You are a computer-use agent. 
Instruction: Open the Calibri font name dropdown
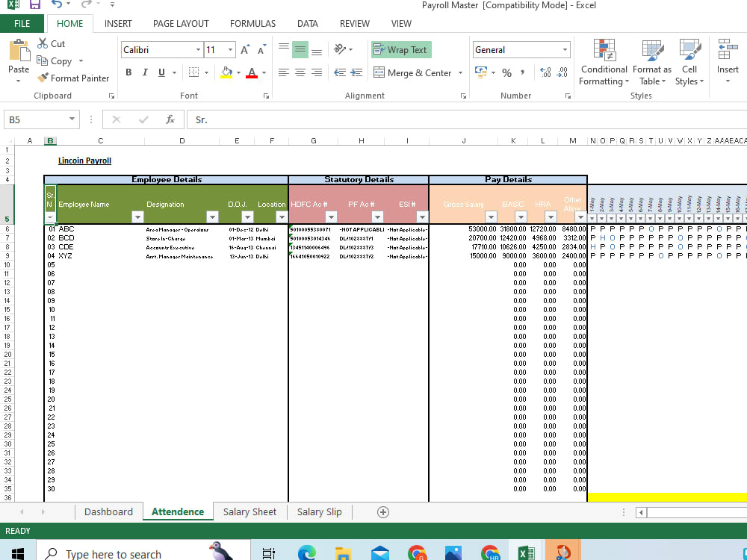click(198, 49)
